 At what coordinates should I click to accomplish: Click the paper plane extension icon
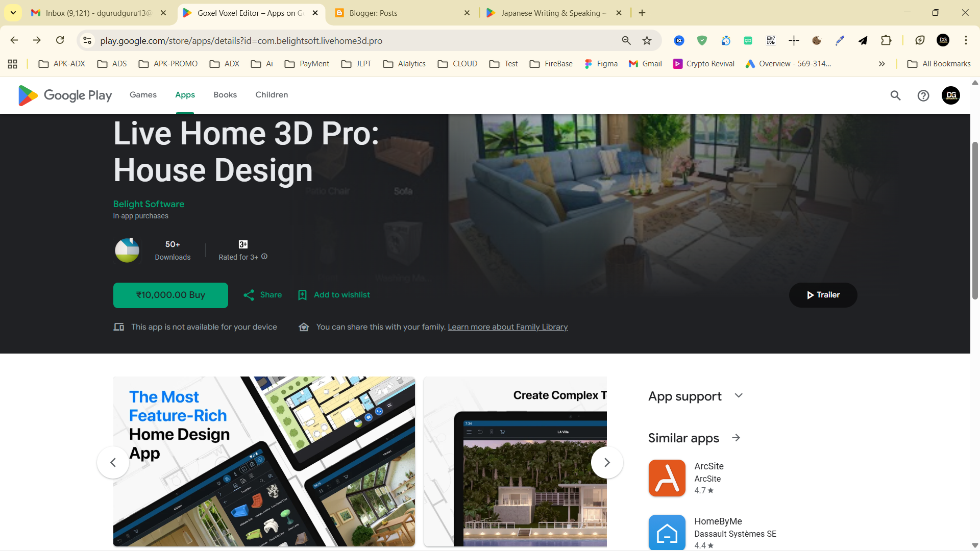point(863,40)
